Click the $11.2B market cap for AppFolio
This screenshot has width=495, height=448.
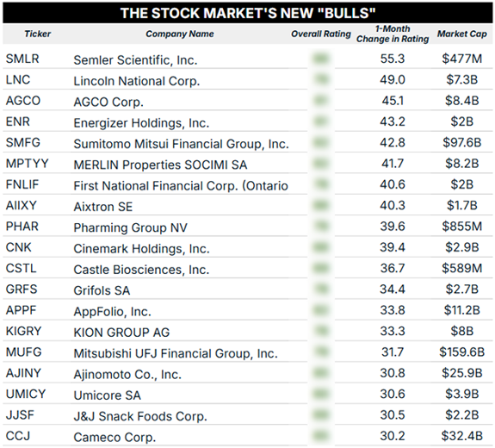(x=461, y=310)
